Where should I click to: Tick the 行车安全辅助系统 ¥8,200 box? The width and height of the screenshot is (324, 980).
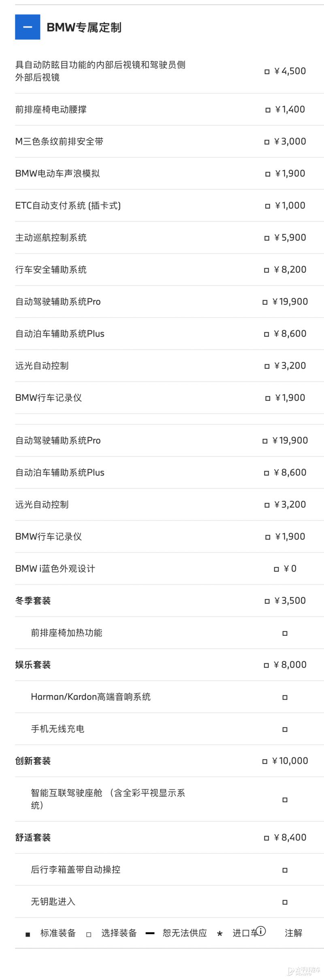(266, 270)
